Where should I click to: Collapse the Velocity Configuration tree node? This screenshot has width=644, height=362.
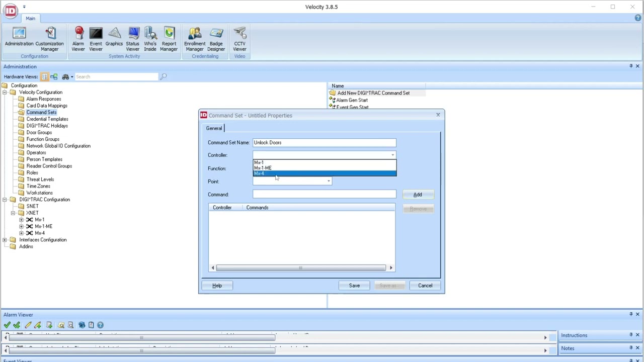pos(5,93)
